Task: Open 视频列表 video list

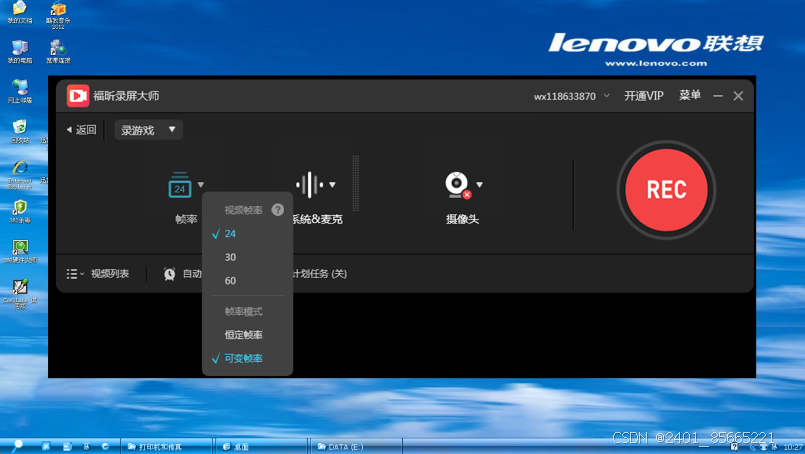Action: click(x=110, y=274)
